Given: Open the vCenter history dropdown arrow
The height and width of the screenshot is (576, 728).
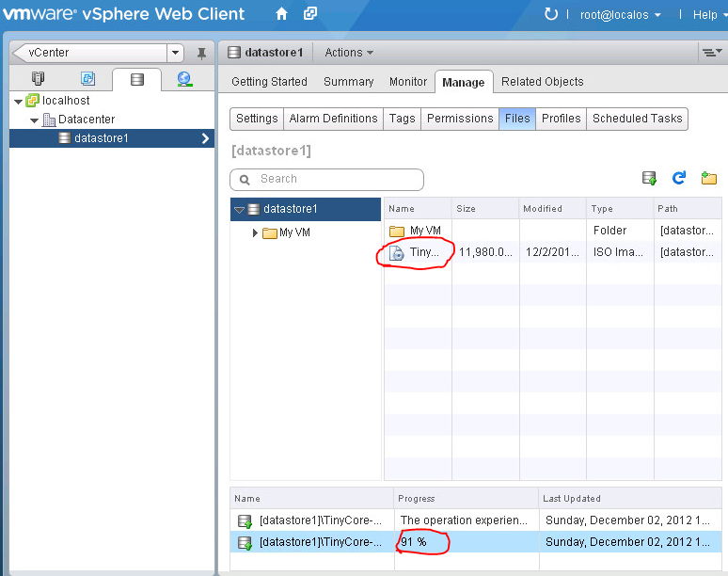Looking at the screenshot, I should click(175, 53).
